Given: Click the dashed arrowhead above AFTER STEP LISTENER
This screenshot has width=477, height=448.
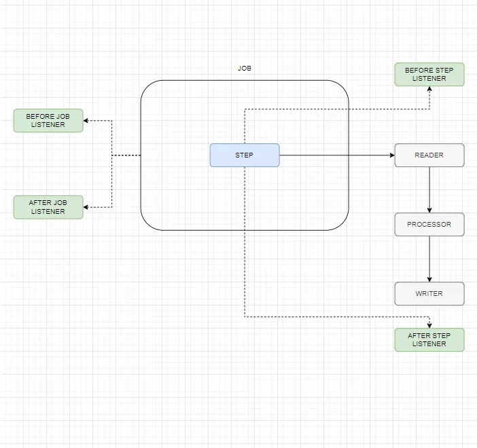Looking at the screenshot, I should click(429, 324).
